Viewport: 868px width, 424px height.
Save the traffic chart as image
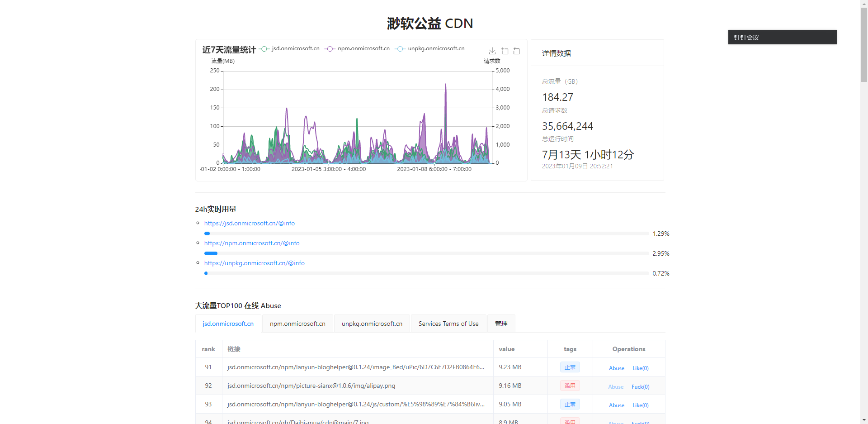(492, 51)
